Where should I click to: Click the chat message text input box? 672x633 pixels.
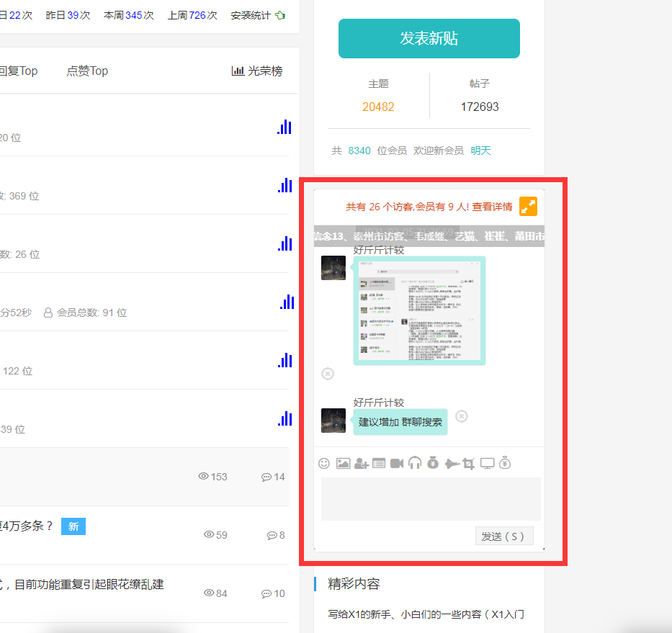click(x=430, y=498)
